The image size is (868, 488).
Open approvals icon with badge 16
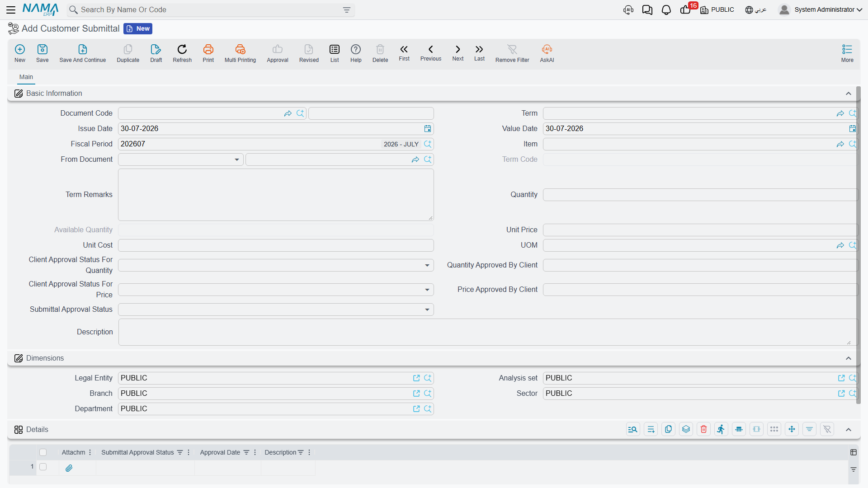point(686,9)
